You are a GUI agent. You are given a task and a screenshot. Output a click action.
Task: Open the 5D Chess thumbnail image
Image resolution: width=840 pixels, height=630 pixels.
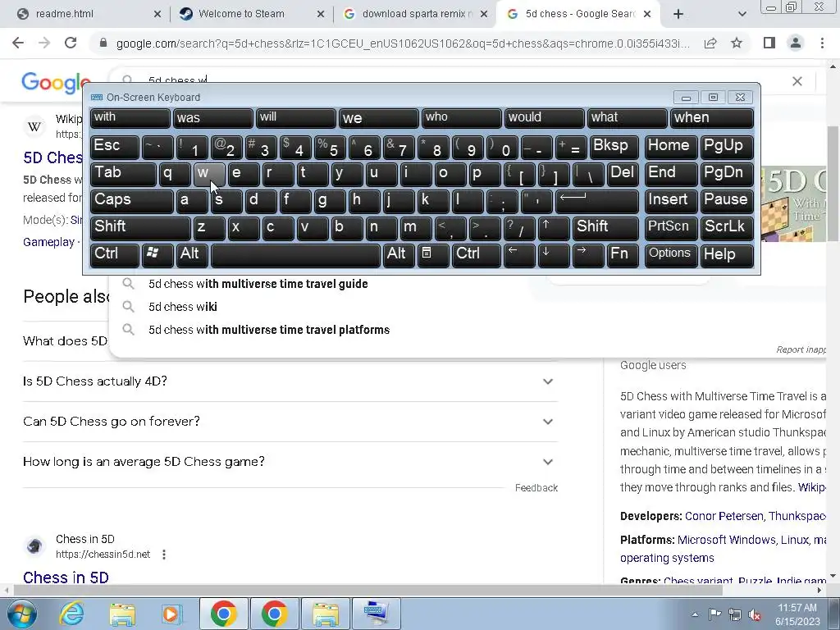click(794, 204)
